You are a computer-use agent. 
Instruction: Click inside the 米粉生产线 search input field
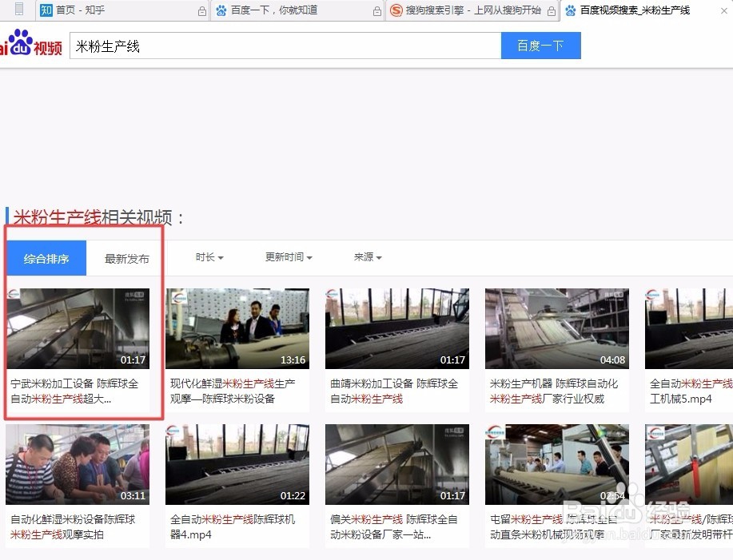pyautogui.click(x=280, y=46)
